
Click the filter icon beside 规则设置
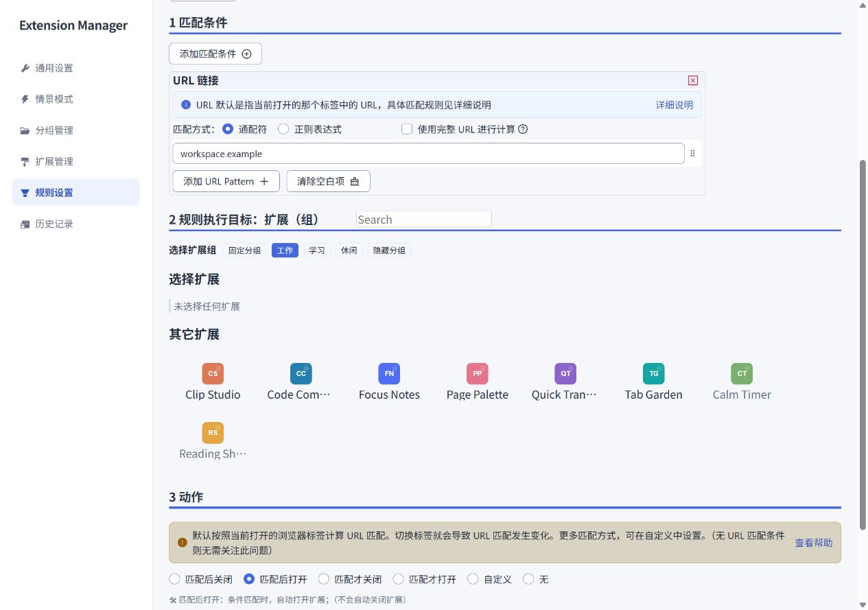(x=25, y=193)
